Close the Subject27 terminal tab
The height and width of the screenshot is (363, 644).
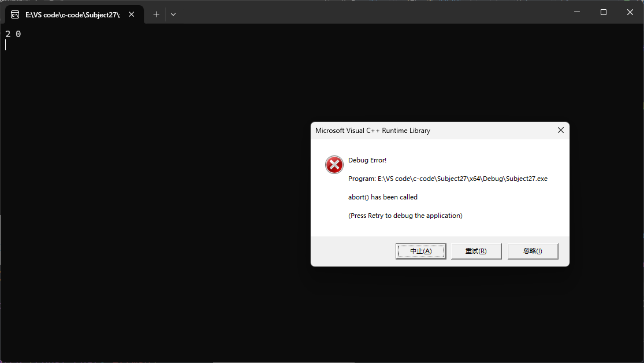tap(132, 14)
